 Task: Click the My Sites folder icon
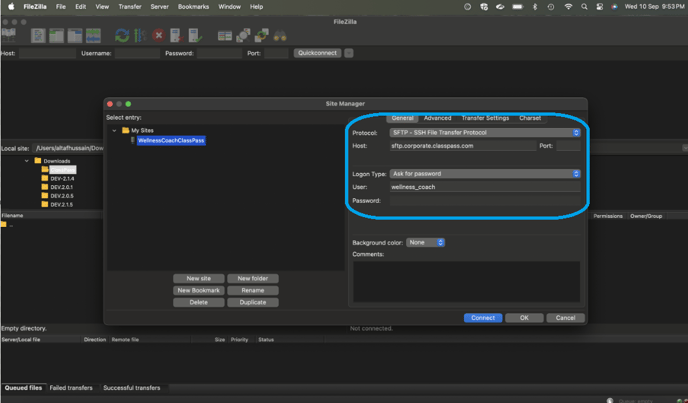point(125,130)
